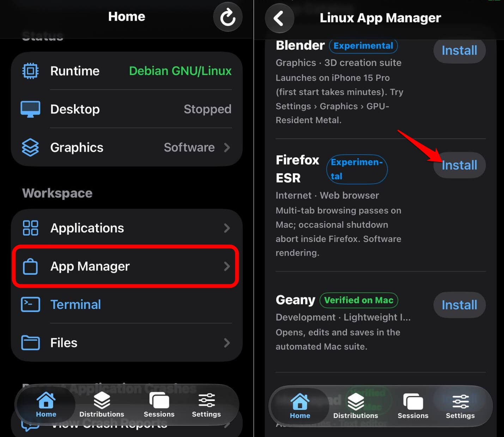Open Sessions tab in App Manager screen

tap(413, 406)
